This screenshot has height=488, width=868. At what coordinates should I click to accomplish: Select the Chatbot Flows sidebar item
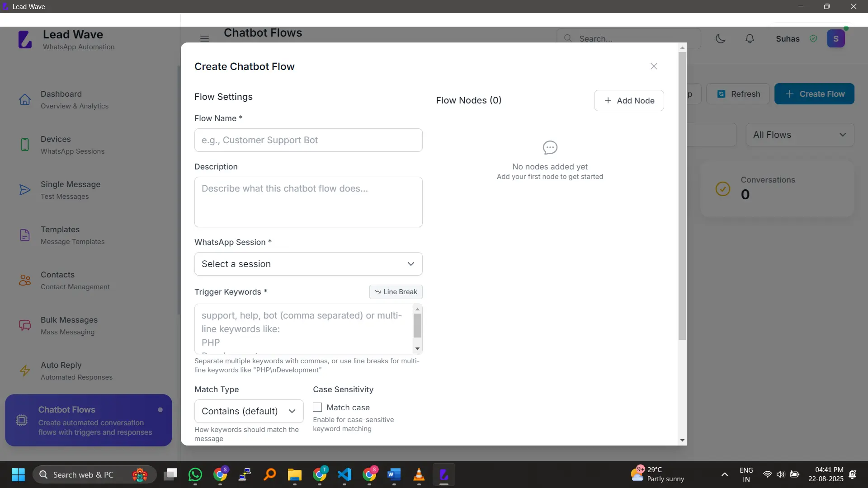pos(89,420)
